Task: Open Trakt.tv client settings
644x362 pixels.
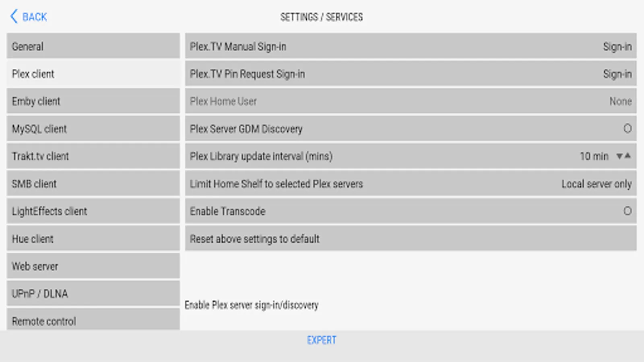Action: [x=93, y=156]
